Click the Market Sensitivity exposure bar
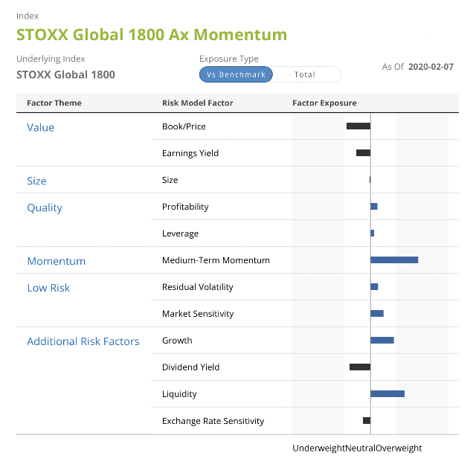Screen dimensions: 476x467 tap(377, 314)
